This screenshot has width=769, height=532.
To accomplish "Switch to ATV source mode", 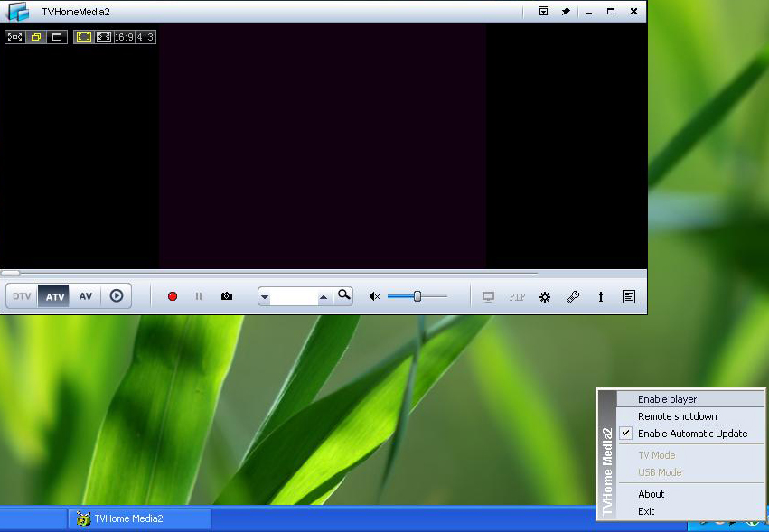I will [x=54, y=296].
